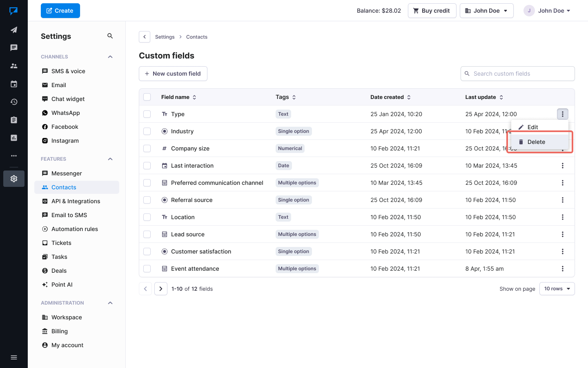588x368 pixels.
Task: Go to next page of fields
Action: (161, 289)
